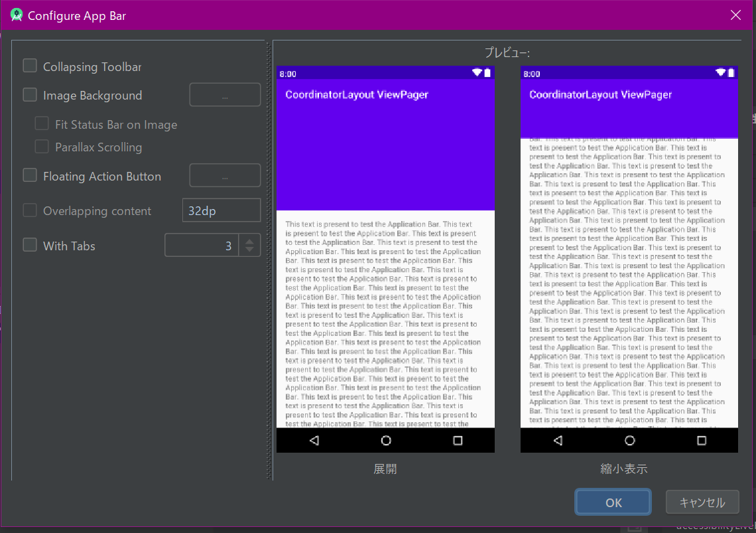Image resolution: width=756 pixels, height=533 pixels.
Task: Click the キャンセル button
Action: coord(702,502)
